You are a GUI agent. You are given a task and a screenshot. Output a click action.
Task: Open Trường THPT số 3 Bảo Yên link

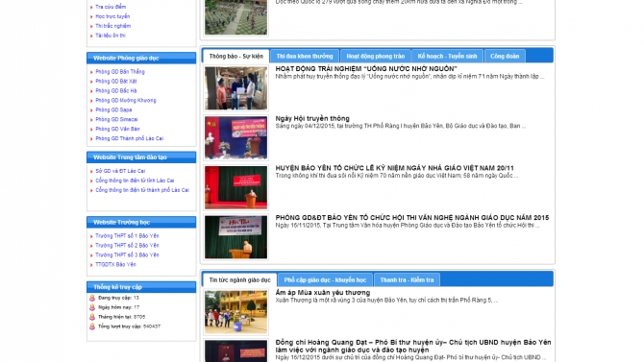127,254
